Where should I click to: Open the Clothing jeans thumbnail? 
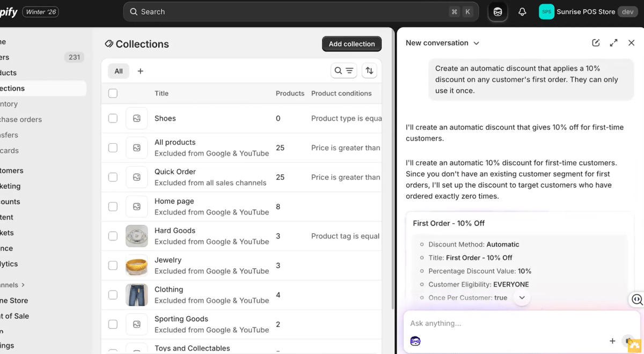[x=137, y=295]
